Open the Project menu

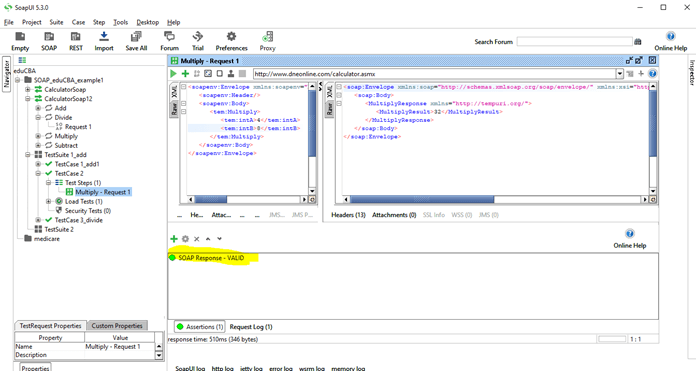click(32, 22)
